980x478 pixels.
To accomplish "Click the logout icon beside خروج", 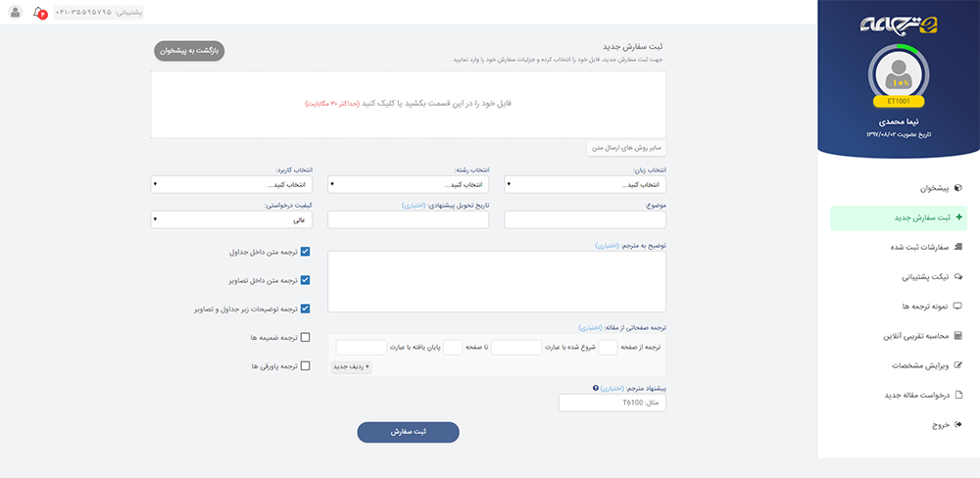I will tap(959, 425).
